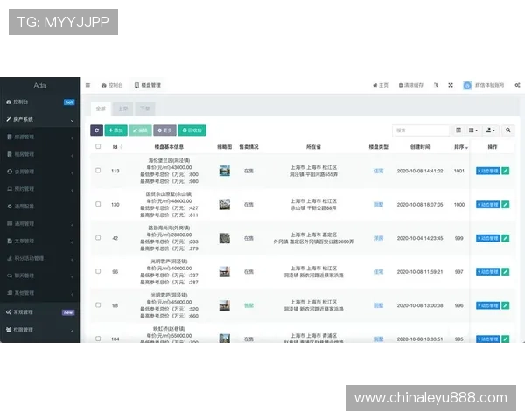Click thumbnail image for row Id 113
Screen dimensions: 525x420
click(x=224, y=171)
